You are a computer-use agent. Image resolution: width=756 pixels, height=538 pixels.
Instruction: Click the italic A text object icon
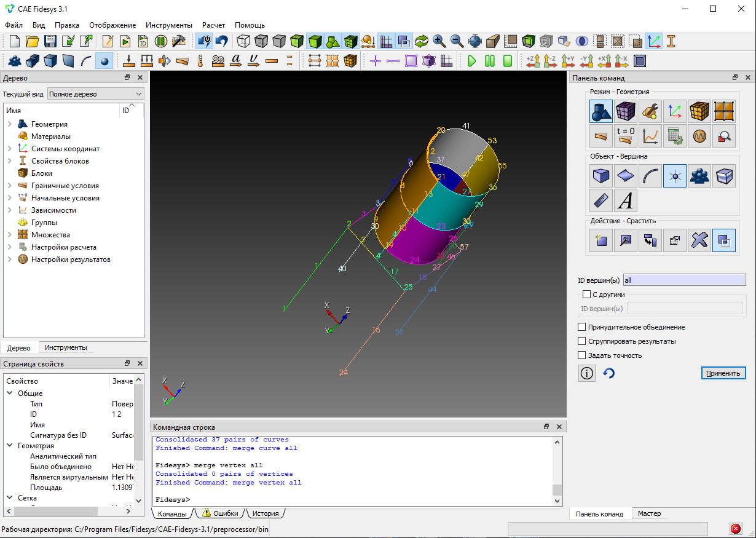pyautogui.click(x=626, y=200)
